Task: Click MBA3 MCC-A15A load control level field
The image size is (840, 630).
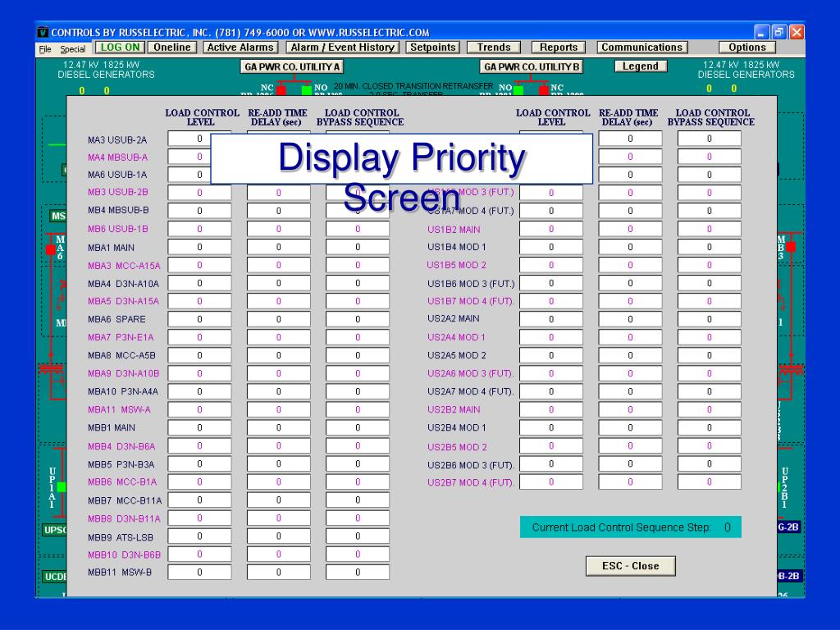Action: (x=199, y=265)
